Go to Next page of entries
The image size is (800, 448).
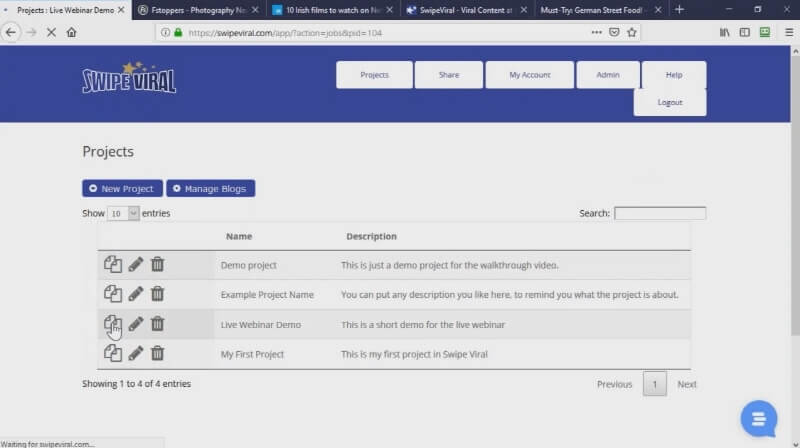[x=687, y=384]
